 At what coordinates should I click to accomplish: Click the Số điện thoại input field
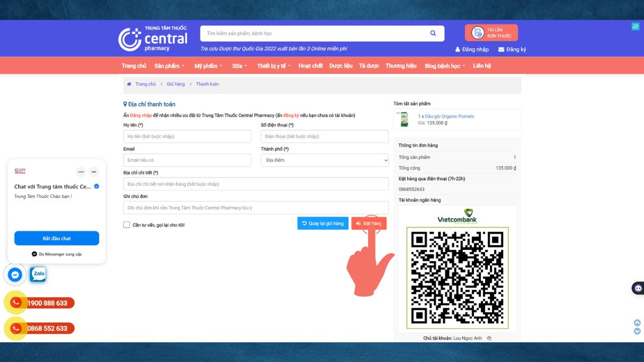pos(325,136)
